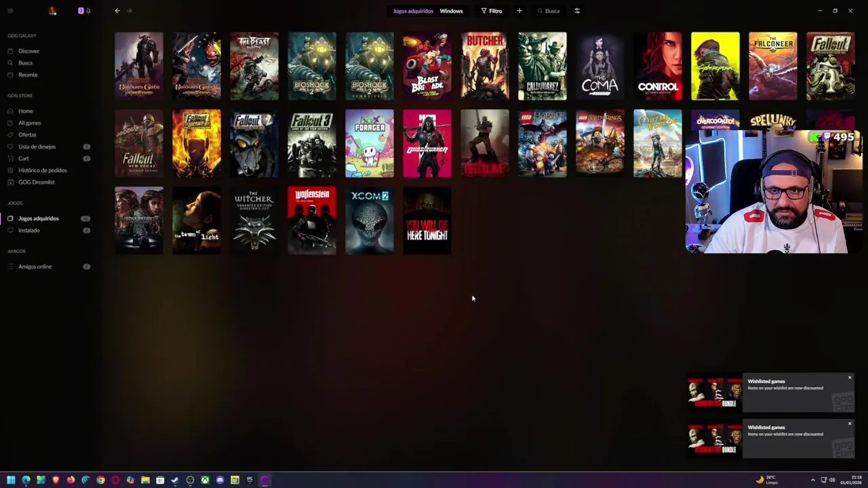Open The Coma game cover

(600, 66)
